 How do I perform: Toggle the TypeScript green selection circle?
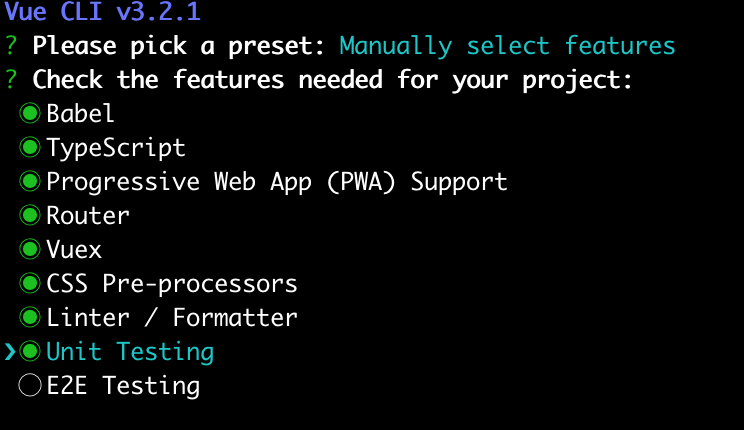tap(30, 148)
